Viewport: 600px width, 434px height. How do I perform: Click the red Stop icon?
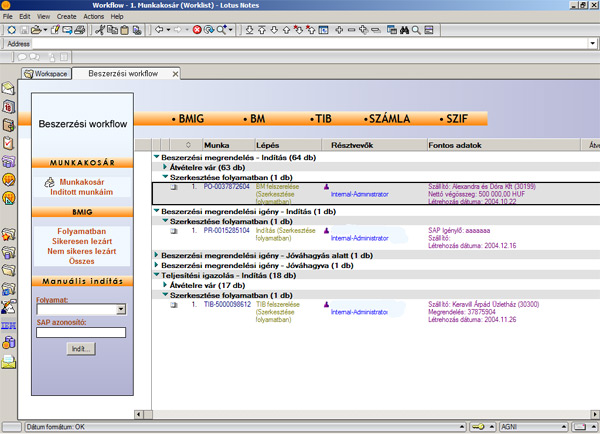(x=197, y=30)
